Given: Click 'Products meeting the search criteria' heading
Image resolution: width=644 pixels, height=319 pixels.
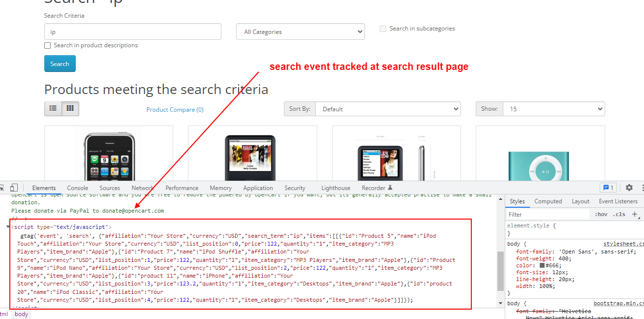Looking at the screenshot, I should pos(156,89).
